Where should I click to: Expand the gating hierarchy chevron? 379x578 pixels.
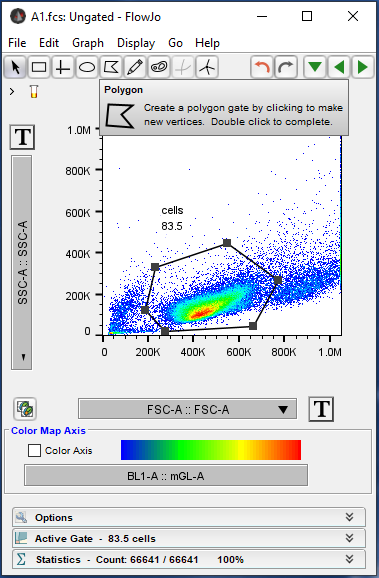point(12,91)
